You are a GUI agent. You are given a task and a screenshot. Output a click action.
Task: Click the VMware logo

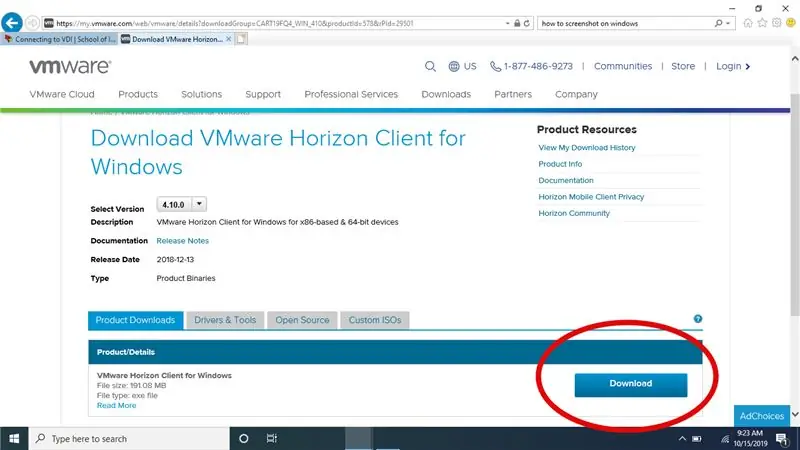(70, 66)
